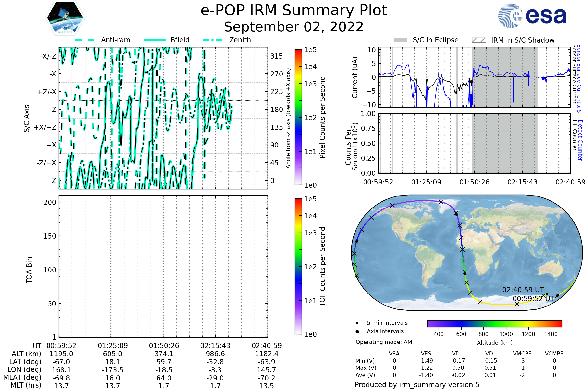Click the ESA logo

[532, 16]
